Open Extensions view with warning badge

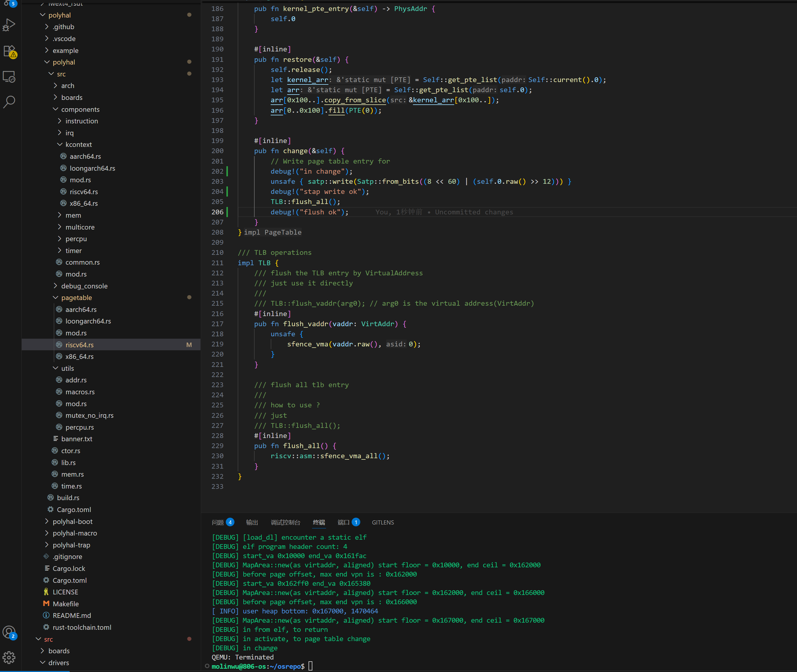[x=9, y=51]
